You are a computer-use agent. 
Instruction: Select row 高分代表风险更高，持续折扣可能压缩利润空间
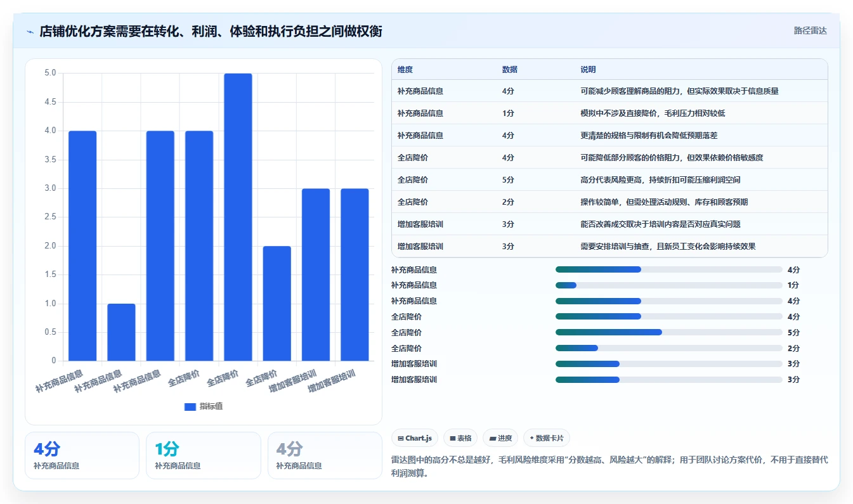pyautogui.click(x=609, y=179)
